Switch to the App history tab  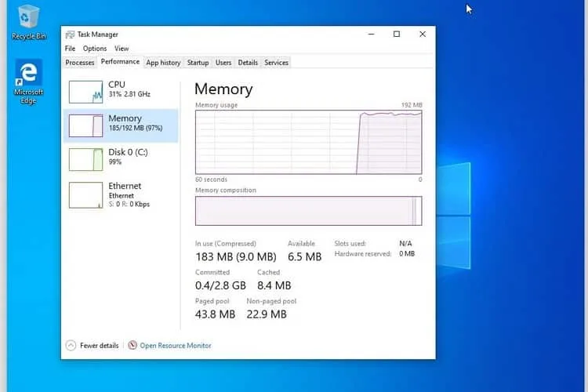tap(163, 63)
